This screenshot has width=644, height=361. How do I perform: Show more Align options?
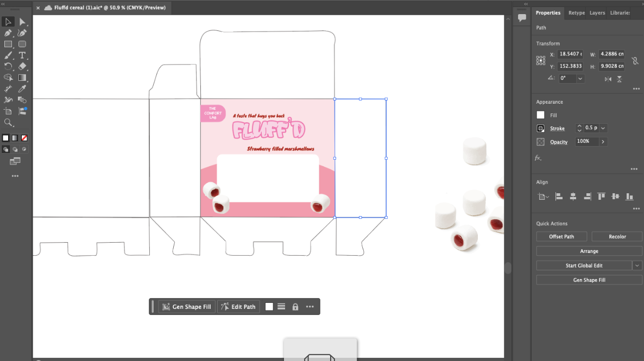(x=636, y=208)
